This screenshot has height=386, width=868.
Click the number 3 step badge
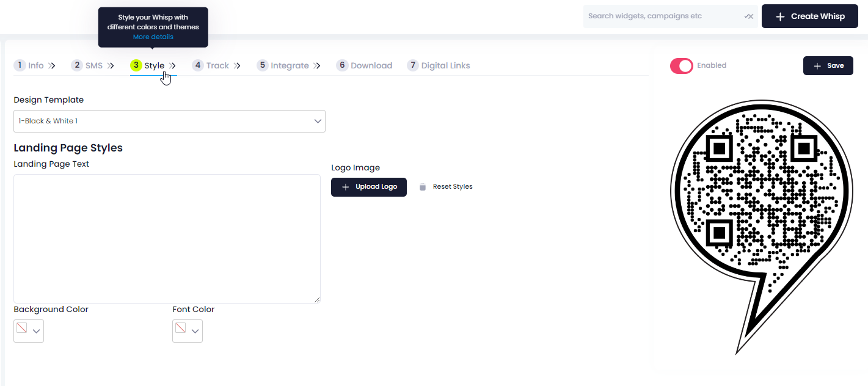[x=136, y=65]
